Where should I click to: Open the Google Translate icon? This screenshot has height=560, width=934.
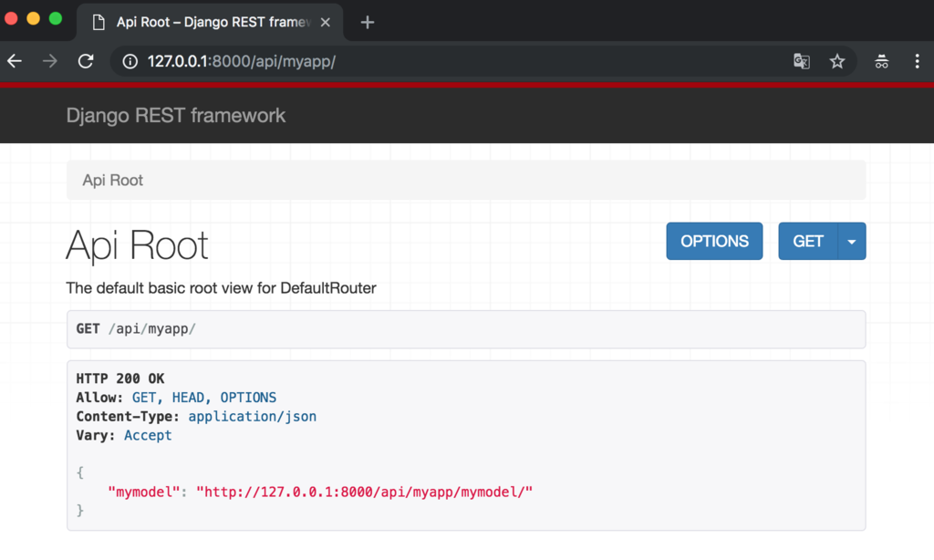[x=802, y=61]
